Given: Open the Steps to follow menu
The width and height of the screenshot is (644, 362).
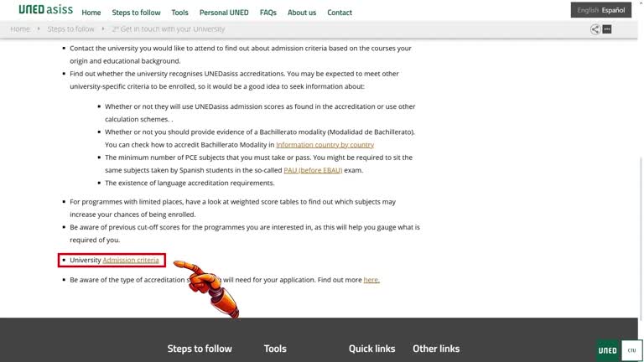Looking at the screenshot, I should tap(137, 13).
